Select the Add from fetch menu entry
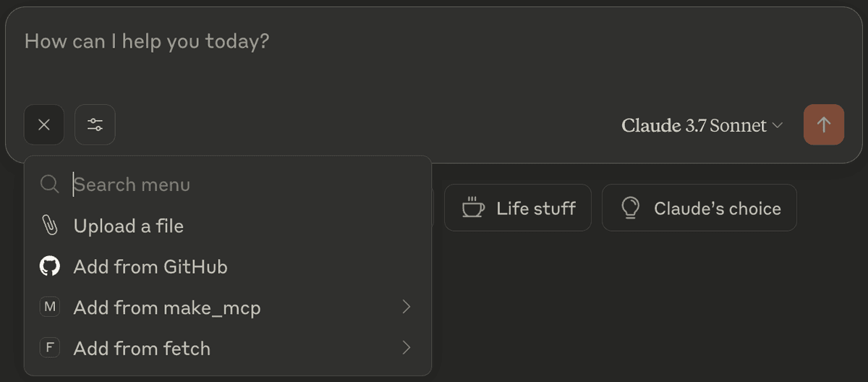This screenshot has height=382, width=868. click(x=228, y=348)
